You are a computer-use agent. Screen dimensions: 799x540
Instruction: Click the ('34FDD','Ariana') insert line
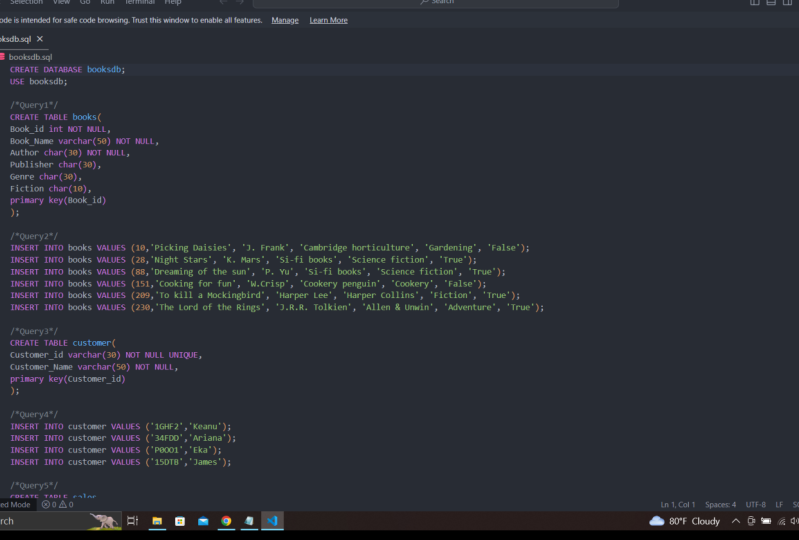pyautogui.click(x=123, y=438)
